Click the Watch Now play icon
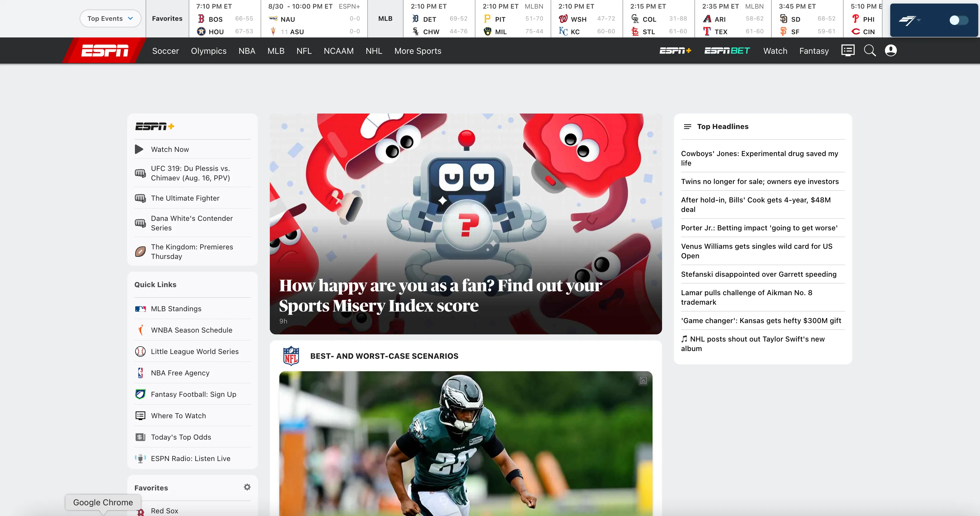Screen dimensions: 980x516 pos(139,149)
